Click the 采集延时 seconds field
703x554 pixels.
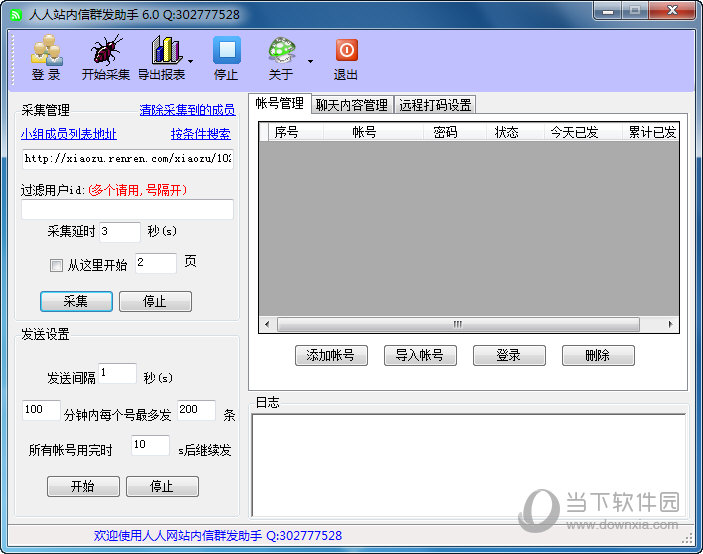pyautogui.click(x=120, y=232)
